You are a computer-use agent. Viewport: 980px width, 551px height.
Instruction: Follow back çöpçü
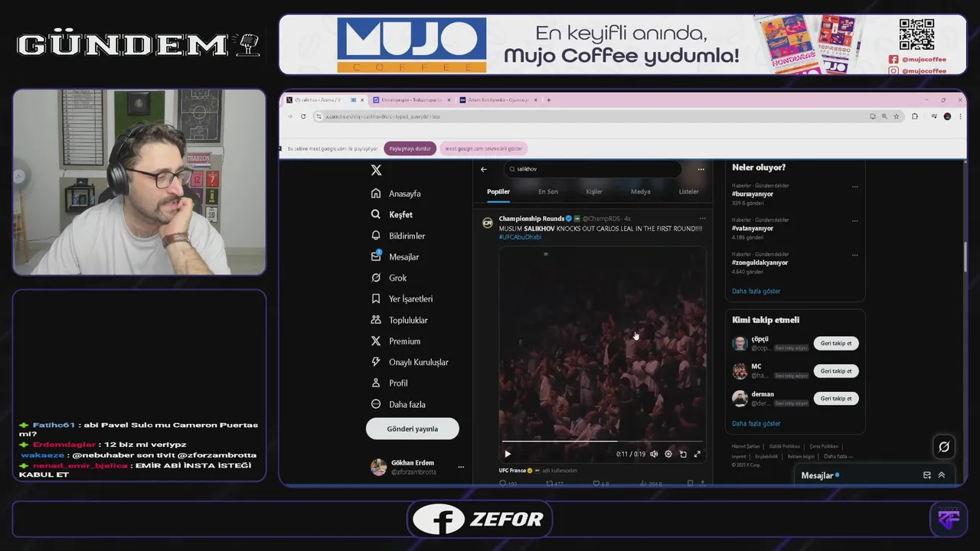(x=836, y=344)
